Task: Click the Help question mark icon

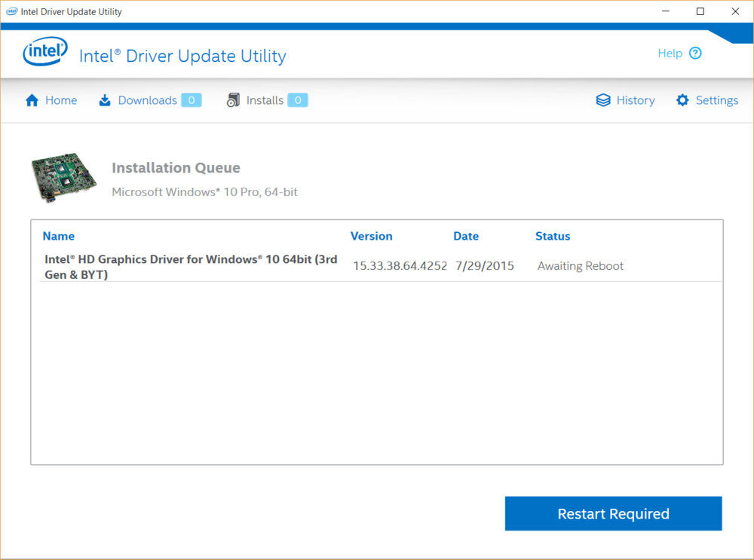Action: click(695, 53)
